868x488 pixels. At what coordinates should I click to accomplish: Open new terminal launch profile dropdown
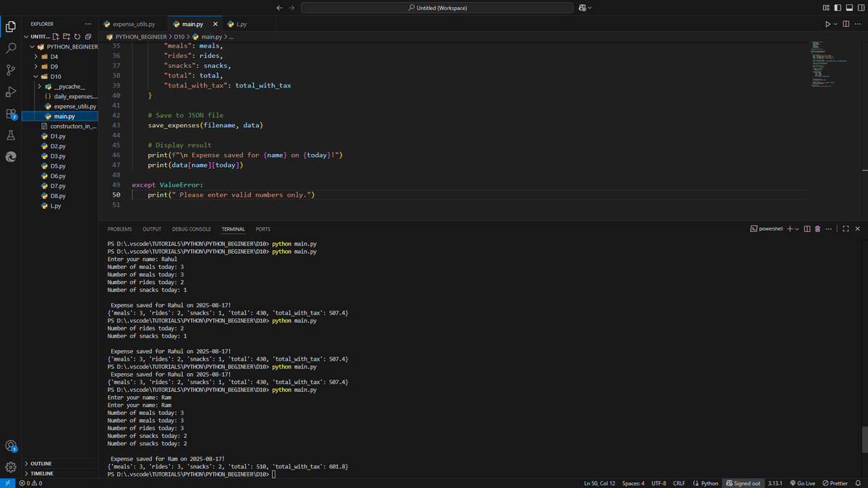coord(797,229)
